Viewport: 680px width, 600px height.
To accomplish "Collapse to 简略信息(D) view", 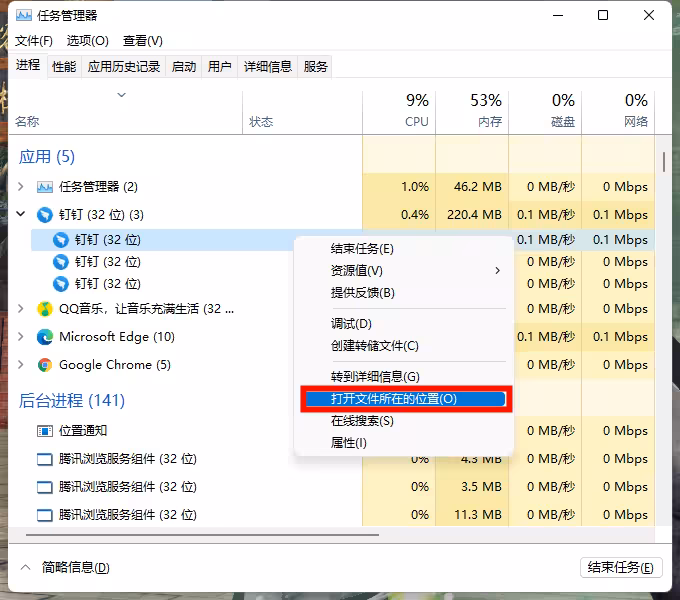I will pyautogui.click(x=65, y=567).
